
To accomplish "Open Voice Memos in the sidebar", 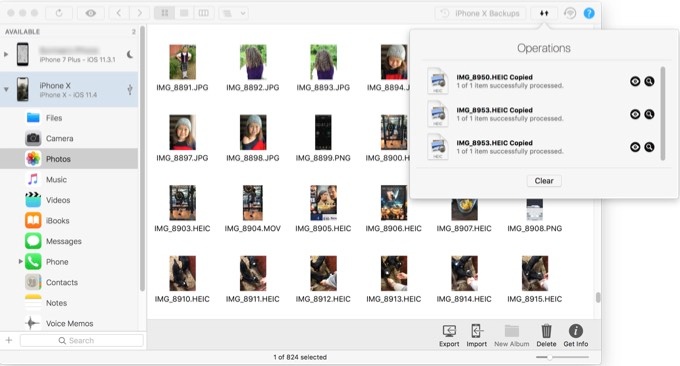I will click(x=69, y=324).
